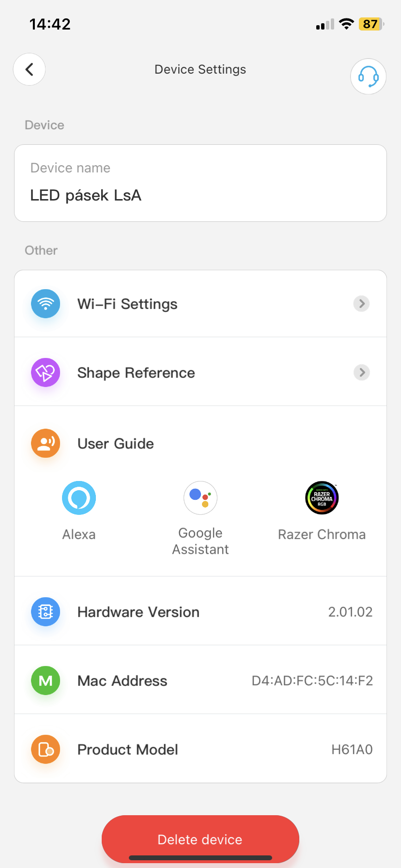Tap the blue Wi-Fi Settings icon

pyautogui.click(x=46, y=304)
